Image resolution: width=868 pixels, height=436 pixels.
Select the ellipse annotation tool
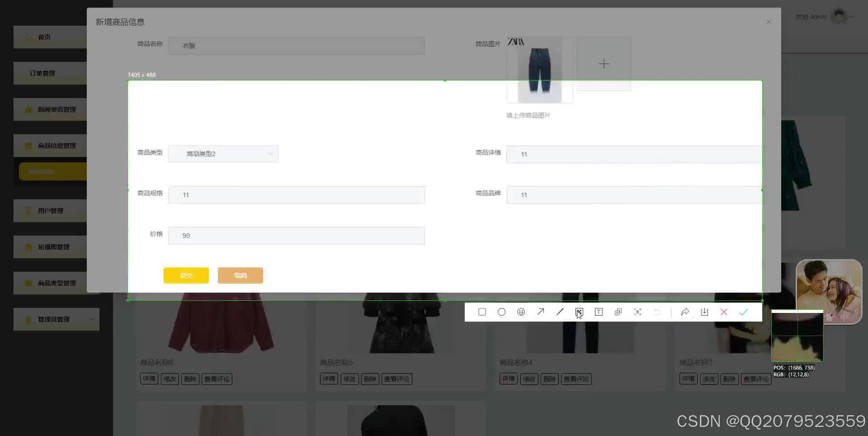point(501,312)
